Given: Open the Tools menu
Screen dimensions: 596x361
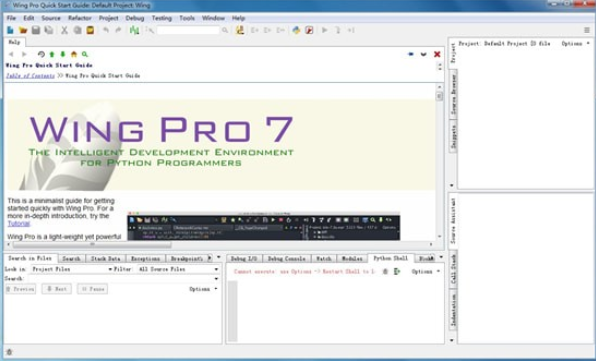Looking at the screenshot, I should tap(187, 18).
